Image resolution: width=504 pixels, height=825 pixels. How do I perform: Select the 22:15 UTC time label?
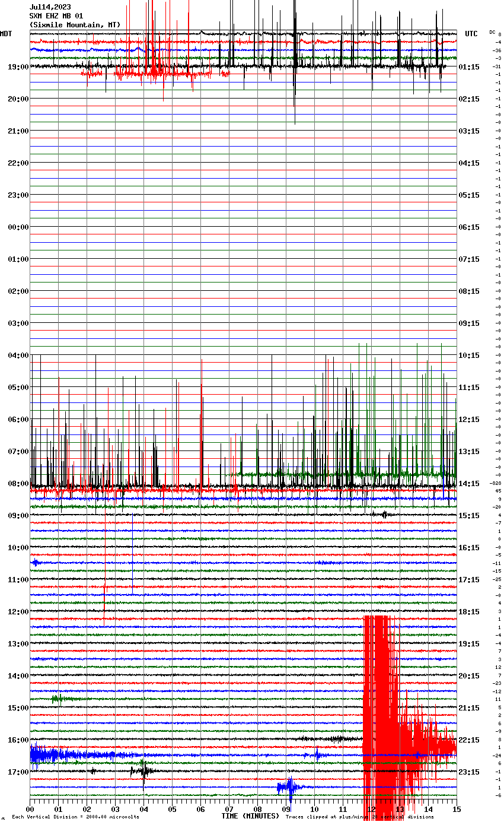click(x=469, y=740)
